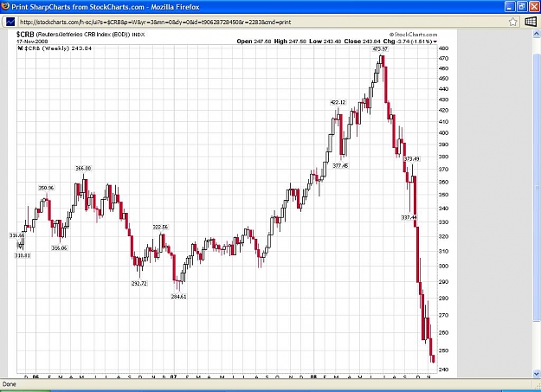Click the High 247.58 value
The height and width of the screenshot is (392, 541).
[x=290, y=41]
